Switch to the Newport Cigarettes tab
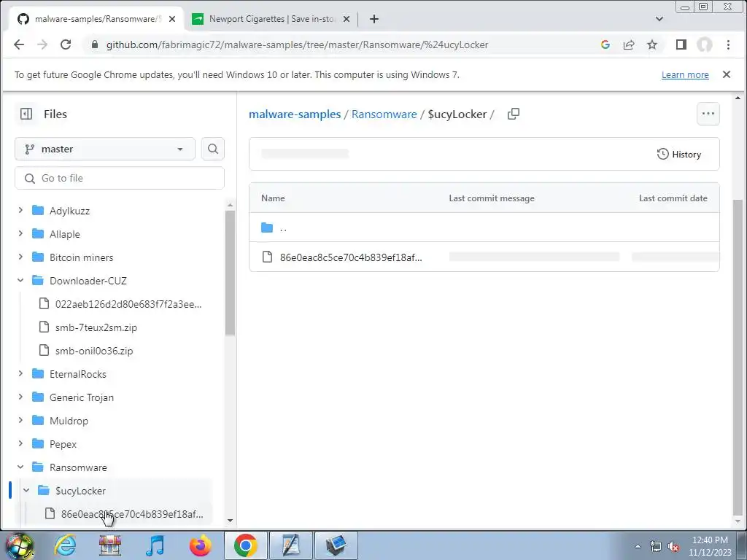Viewport: 747px width, 560px height. click(x=271, y=19)
